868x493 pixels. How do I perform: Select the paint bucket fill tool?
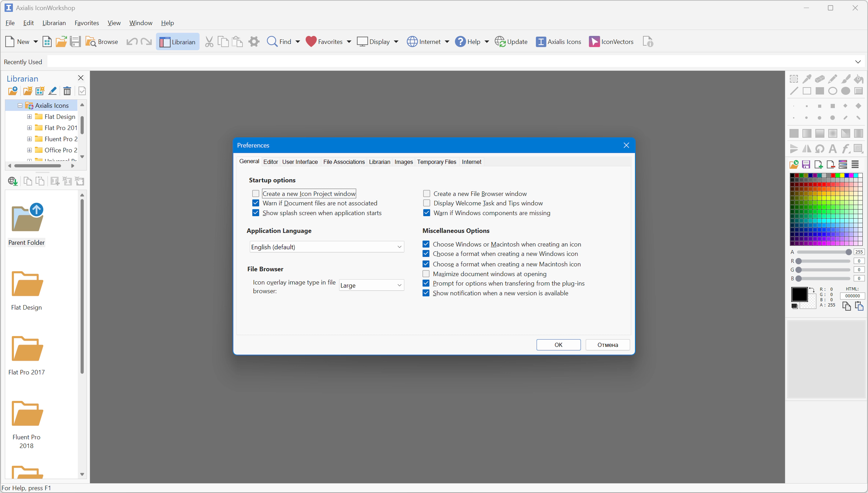coord(859,79)
